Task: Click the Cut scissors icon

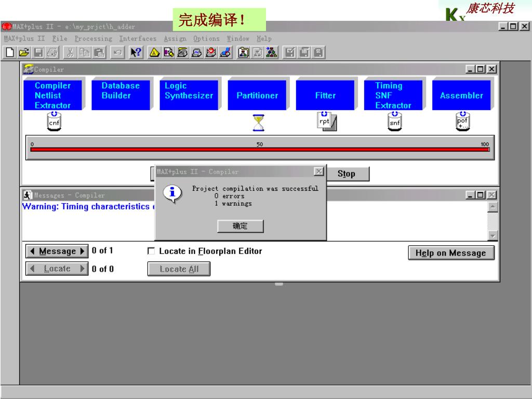Action: 70,52
